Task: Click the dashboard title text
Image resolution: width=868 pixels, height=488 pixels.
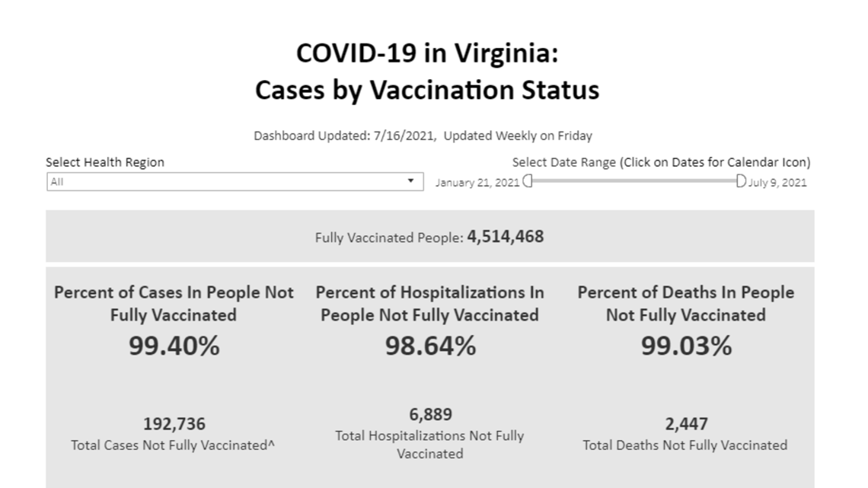Action: (429, 72)
